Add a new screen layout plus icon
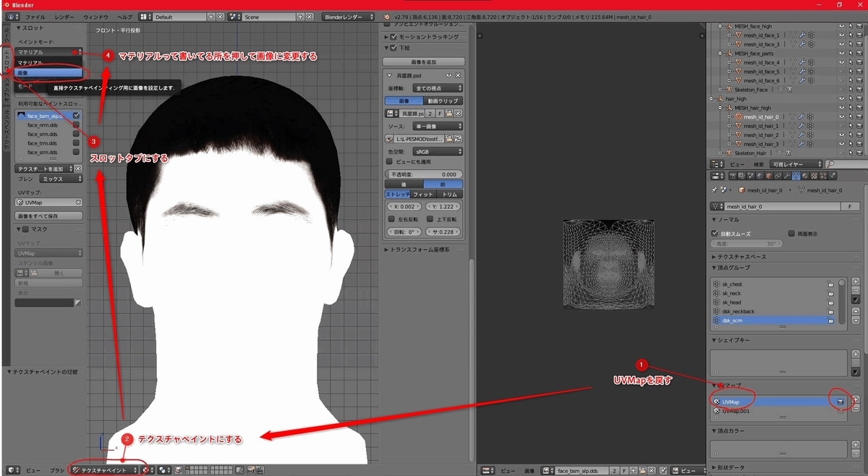Viewport: 868px width, 476px height. (210, 17)
